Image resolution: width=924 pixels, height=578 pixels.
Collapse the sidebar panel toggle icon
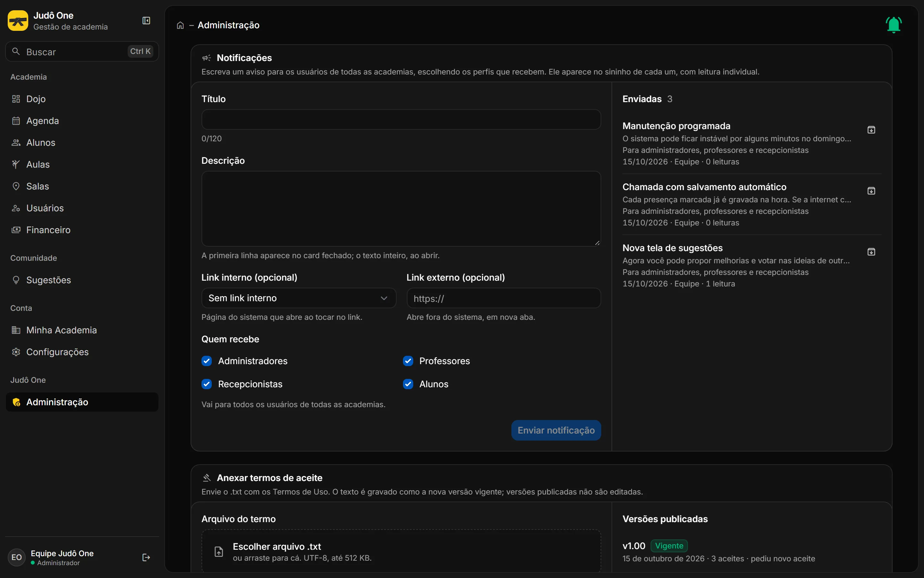[x=146, y=21]
